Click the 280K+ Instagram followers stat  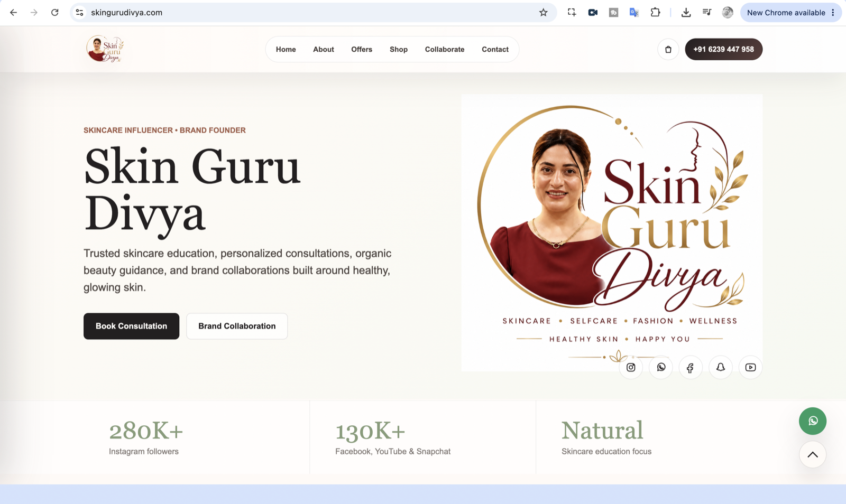pos(146,437)
